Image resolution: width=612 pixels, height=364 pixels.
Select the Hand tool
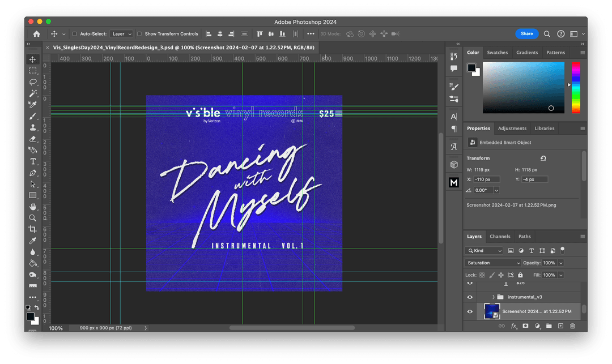33,207
